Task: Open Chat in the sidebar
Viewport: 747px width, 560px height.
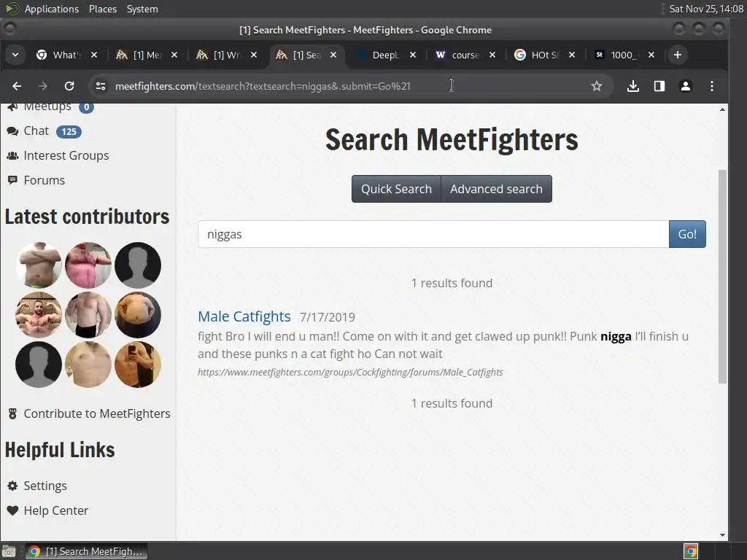Action: [x=36, y=131]
